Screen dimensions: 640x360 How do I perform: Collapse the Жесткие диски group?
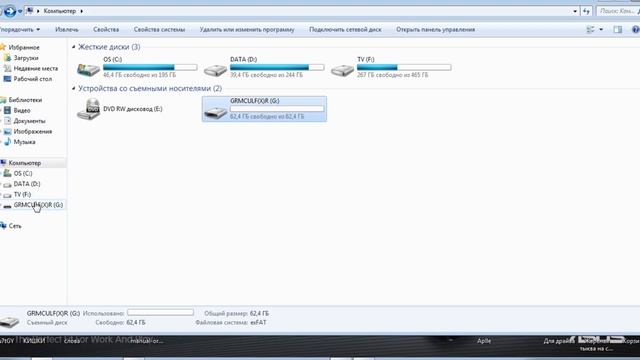tap(73, 47)
